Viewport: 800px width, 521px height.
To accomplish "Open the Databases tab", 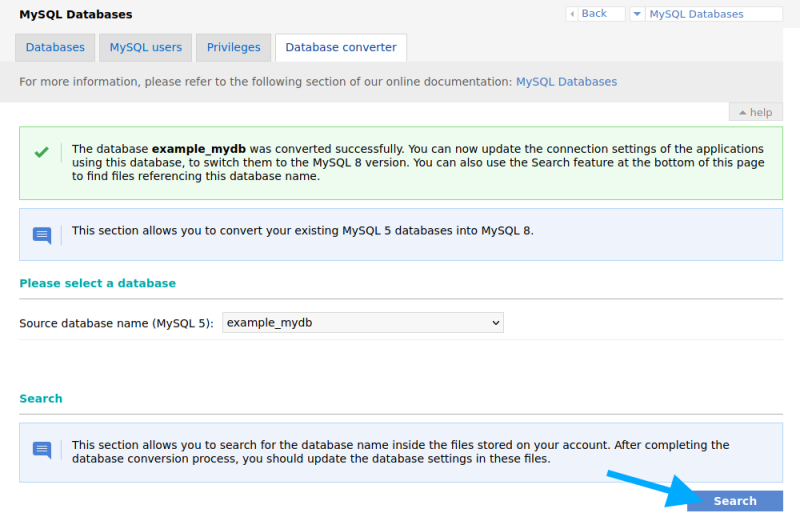I will (55, 47).
